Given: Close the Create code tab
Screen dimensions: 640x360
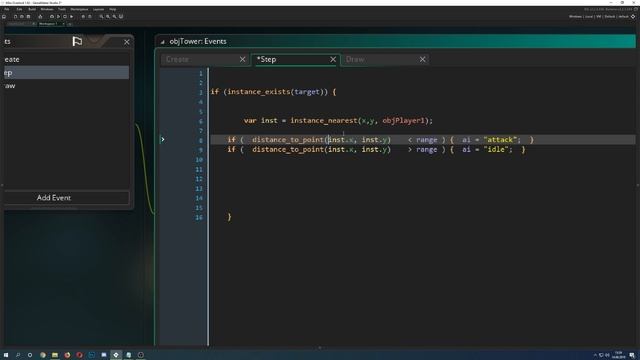Looking at the screenshot, I should (243, 60).
